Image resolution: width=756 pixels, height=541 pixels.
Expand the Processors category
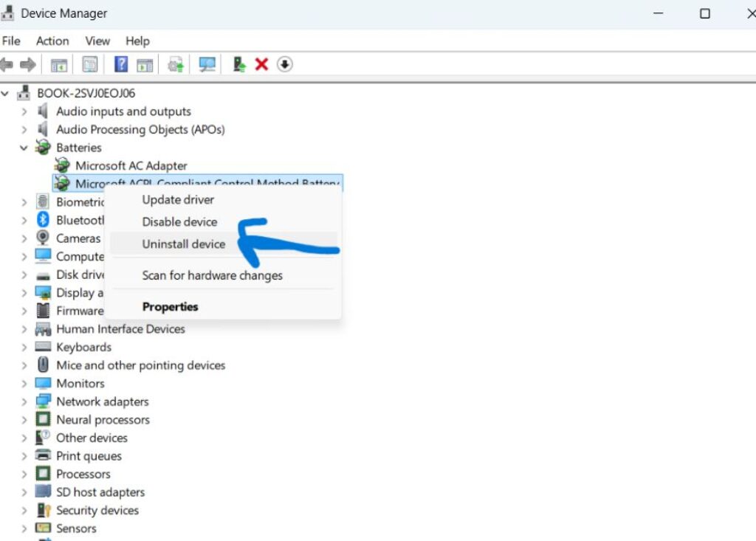(x=24, y=474)
